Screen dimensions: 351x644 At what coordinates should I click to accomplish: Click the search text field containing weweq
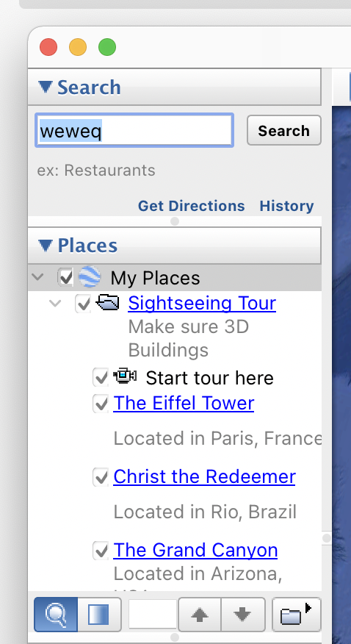click(134, 130)
